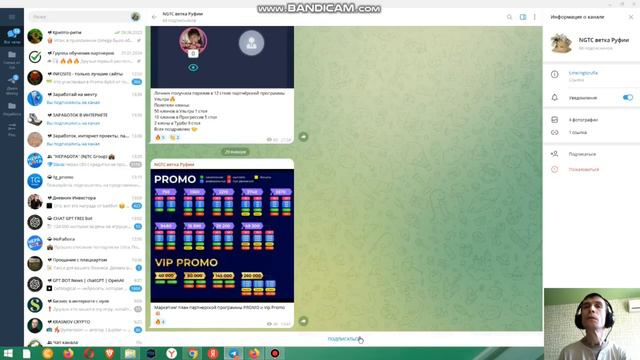Open chat with the beige round avatar
640x360 pixels.
[x=84, y=140]
